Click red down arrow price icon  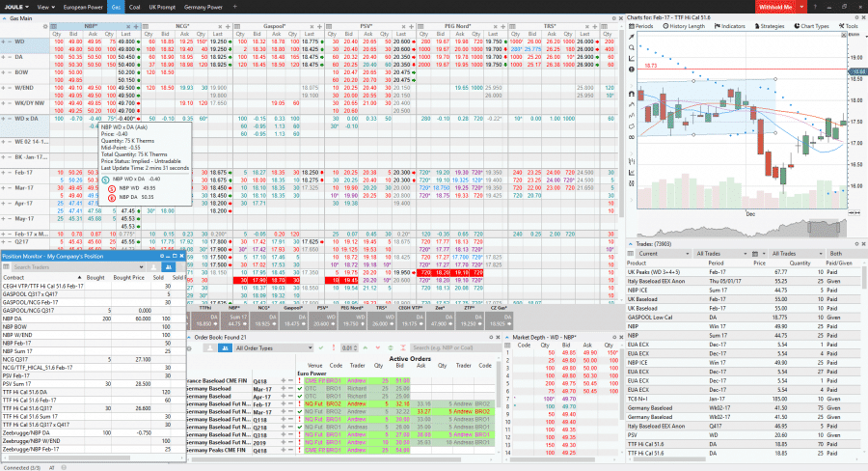point(377,348)
